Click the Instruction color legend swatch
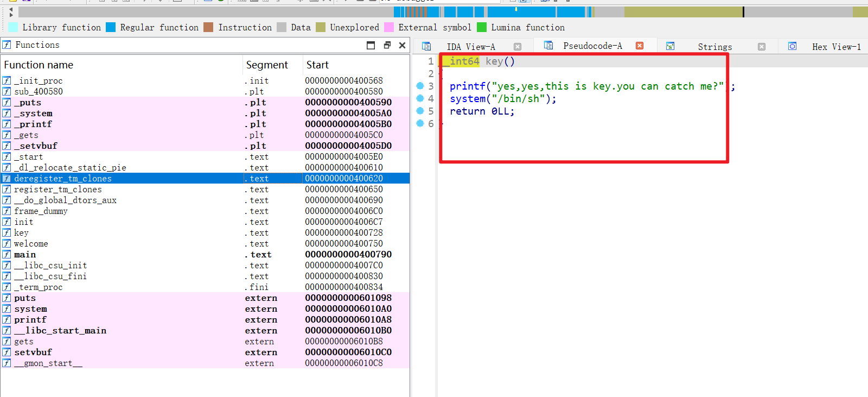This screenshot has width=868, height=397. [208, 27]
